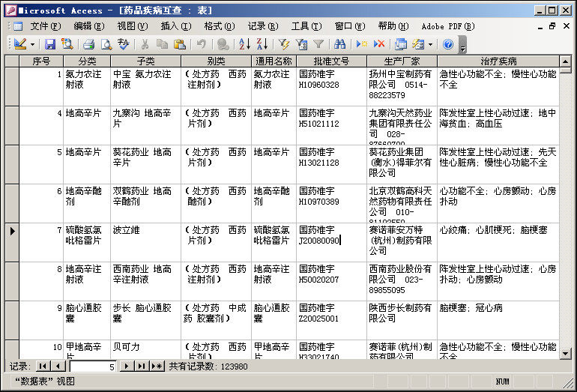Click the Undo icon
Viewport: 577px width, 392px height.
[x=202, y=44]
